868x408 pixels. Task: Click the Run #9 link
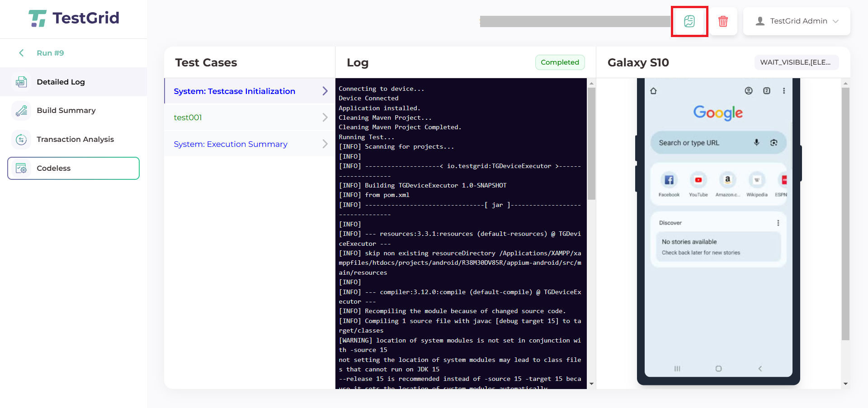click(50, 53)
